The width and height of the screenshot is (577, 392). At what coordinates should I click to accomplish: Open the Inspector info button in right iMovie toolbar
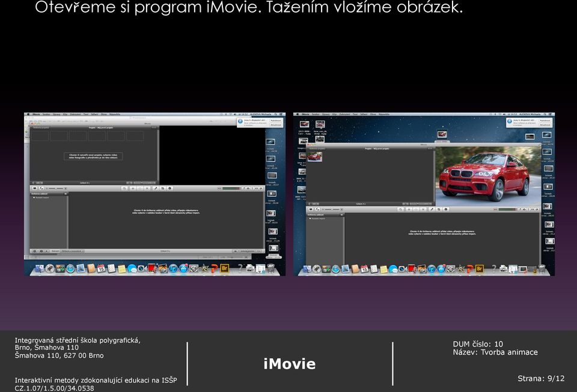coord(445,209)
